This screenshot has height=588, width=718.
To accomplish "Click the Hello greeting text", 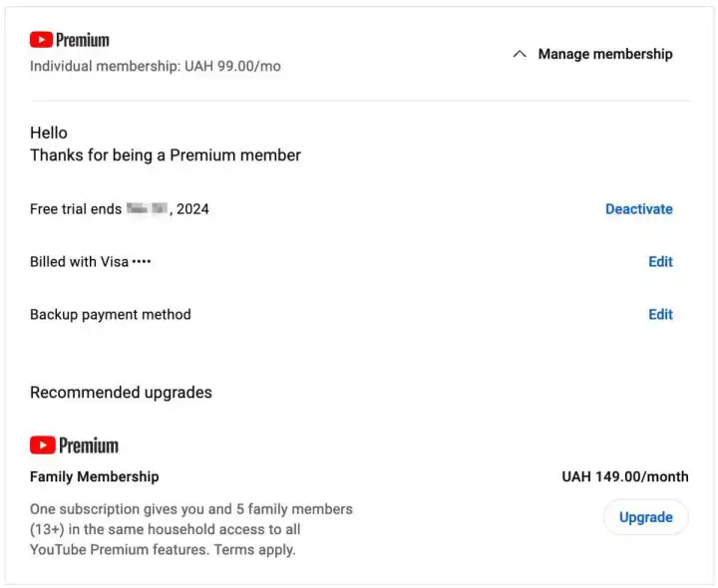I will (x=49, y=133).
